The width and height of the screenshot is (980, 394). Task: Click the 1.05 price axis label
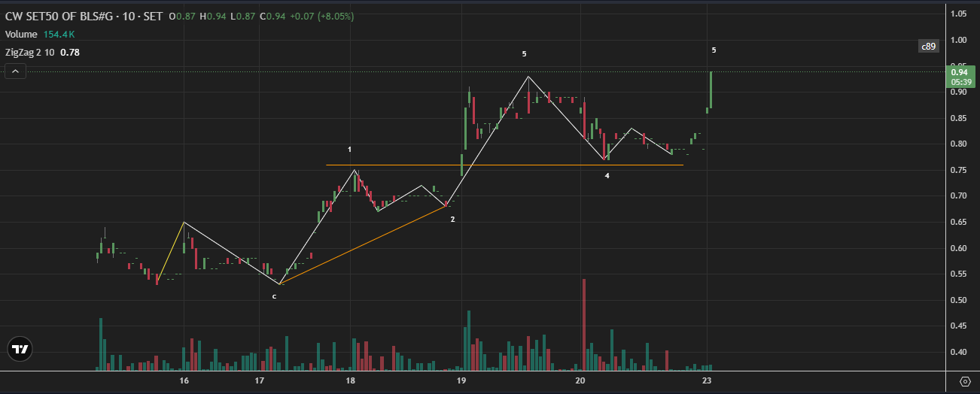pyautogui.click(x=959, y=14)
